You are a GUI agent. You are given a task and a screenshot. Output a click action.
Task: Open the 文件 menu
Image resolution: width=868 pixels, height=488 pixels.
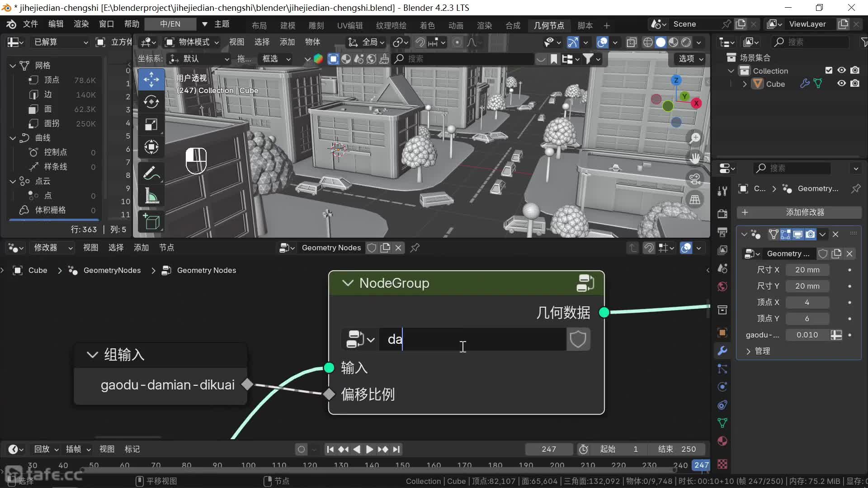[30, 24]
